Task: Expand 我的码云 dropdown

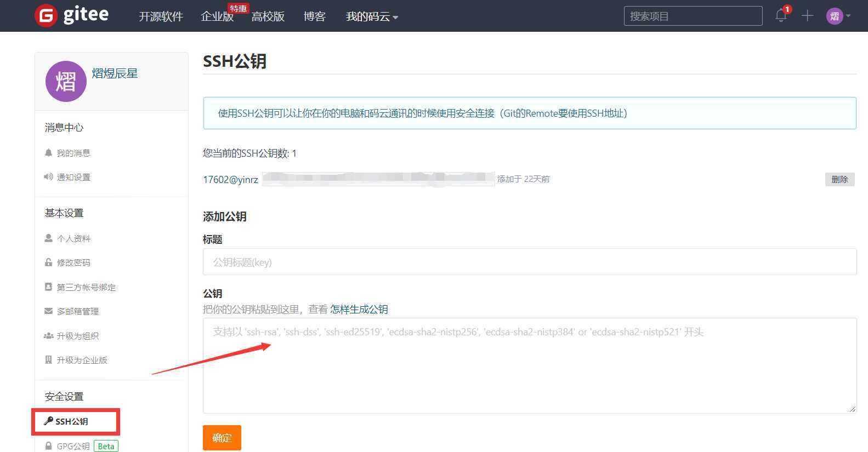Action: pyautogui.click(x=372, y=16)
